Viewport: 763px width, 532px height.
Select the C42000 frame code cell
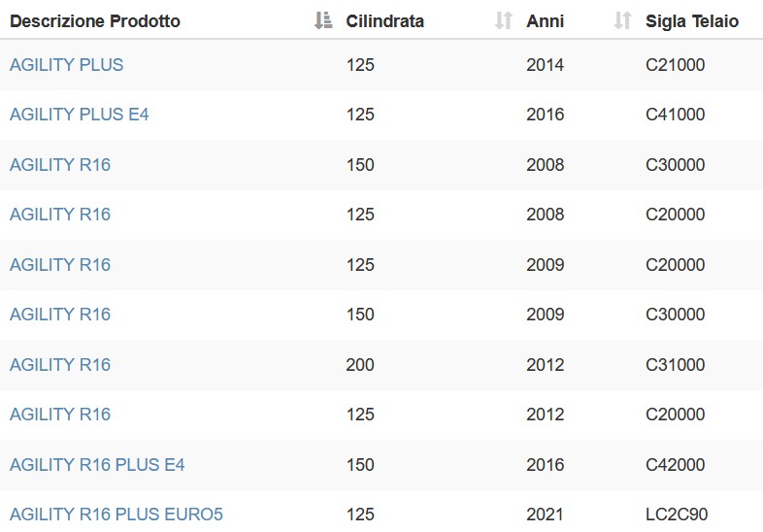pyautogui.click(x=675, y=465)
